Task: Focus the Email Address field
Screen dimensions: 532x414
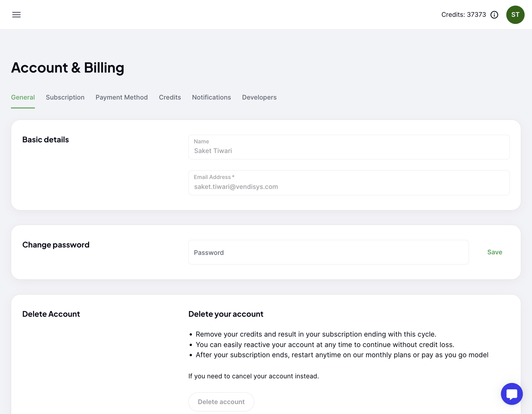Action: (x=349, y=183)
